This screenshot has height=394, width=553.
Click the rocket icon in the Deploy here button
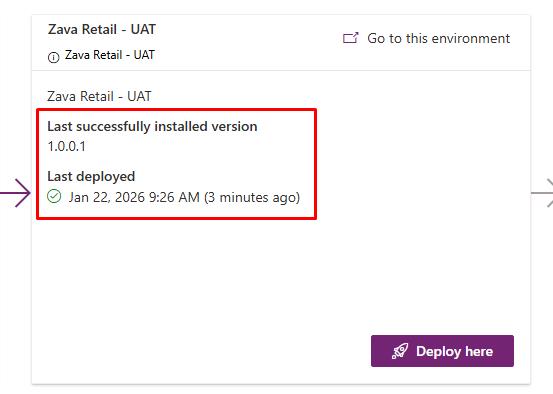(x=400, y=351)
